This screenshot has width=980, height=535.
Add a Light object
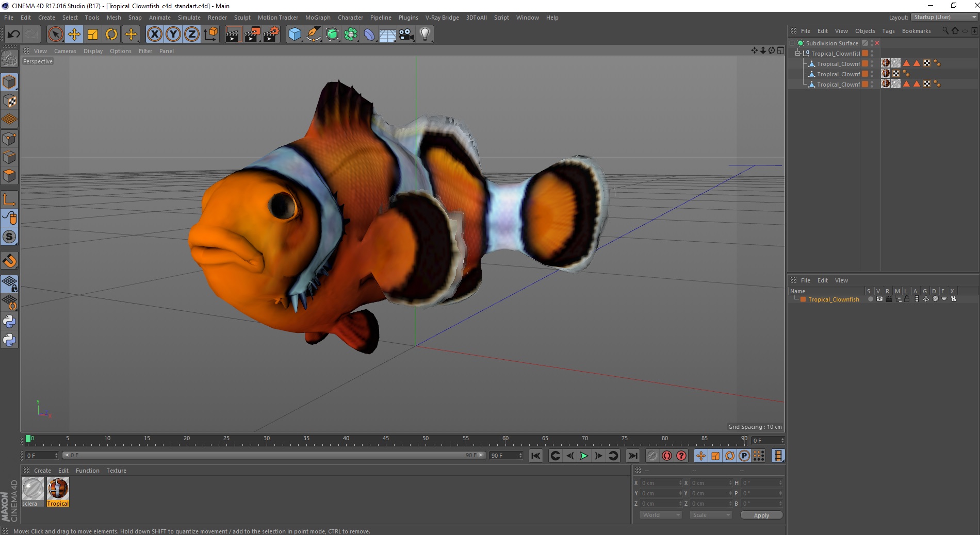click(425, 35)
